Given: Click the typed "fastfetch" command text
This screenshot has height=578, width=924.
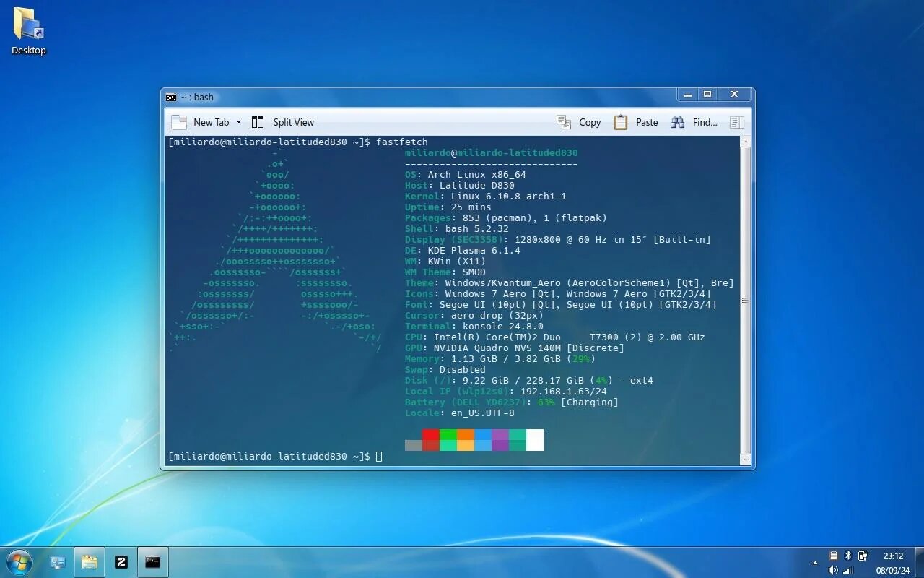Looking at the screenshot, I should coord(402,142).
